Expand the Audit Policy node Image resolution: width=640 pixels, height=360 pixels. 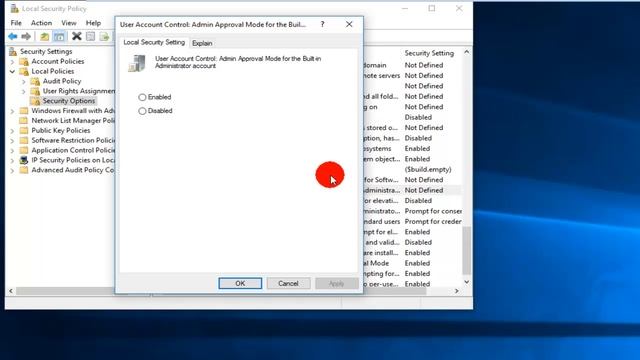click(24, 81)
